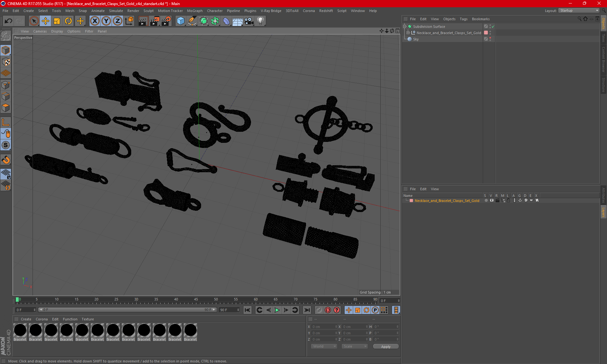The image size is (607, 364).
Task: Toggle layer Lock icon
Action: [508, 201]
